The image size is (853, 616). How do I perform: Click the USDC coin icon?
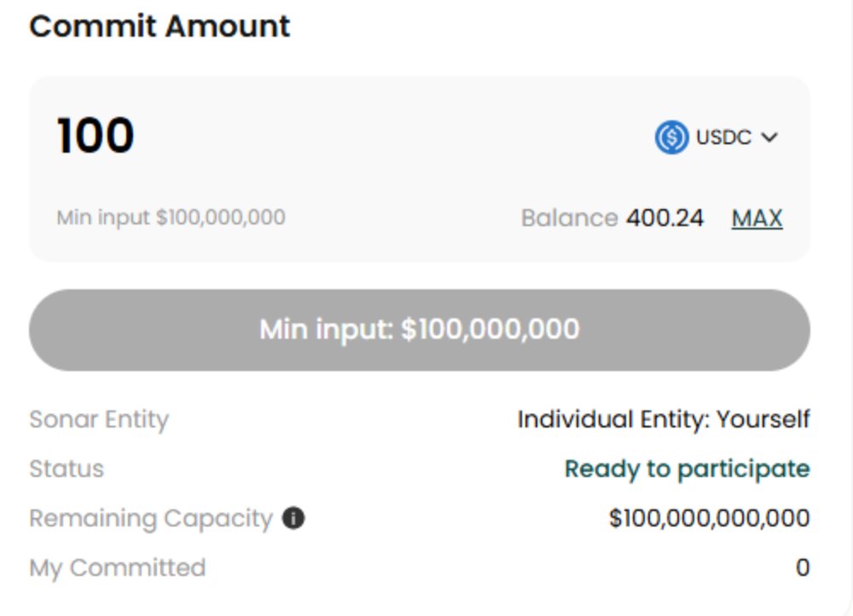pos(672,137)
